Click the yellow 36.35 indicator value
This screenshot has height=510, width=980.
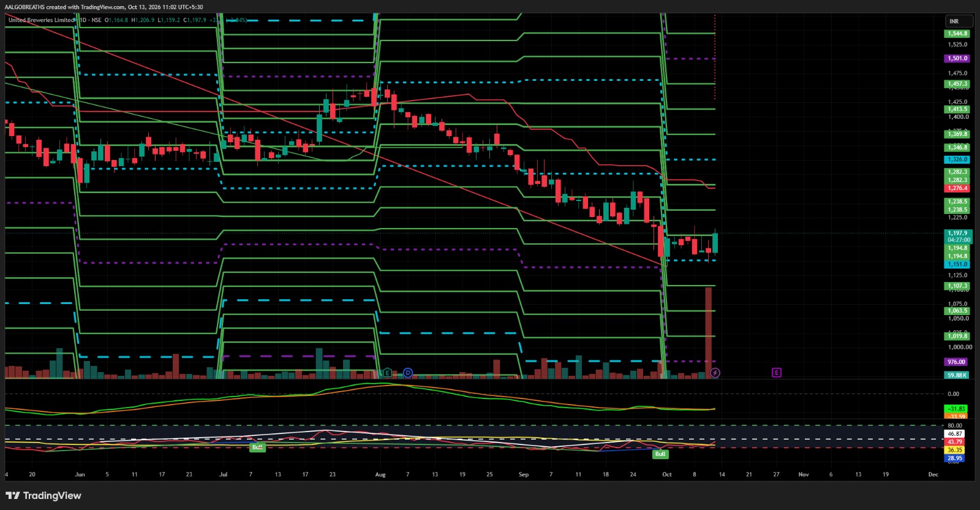pyautogui.click(x=955, y=450)
